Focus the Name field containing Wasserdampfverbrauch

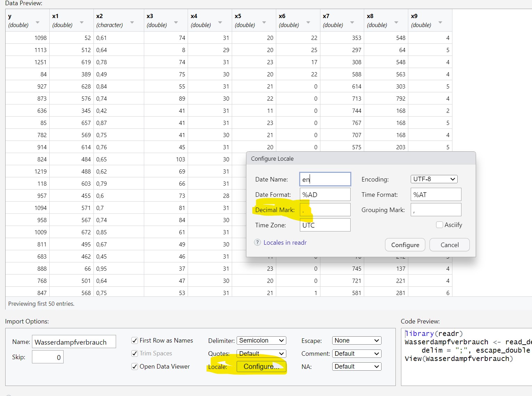(x=74, y=342)
